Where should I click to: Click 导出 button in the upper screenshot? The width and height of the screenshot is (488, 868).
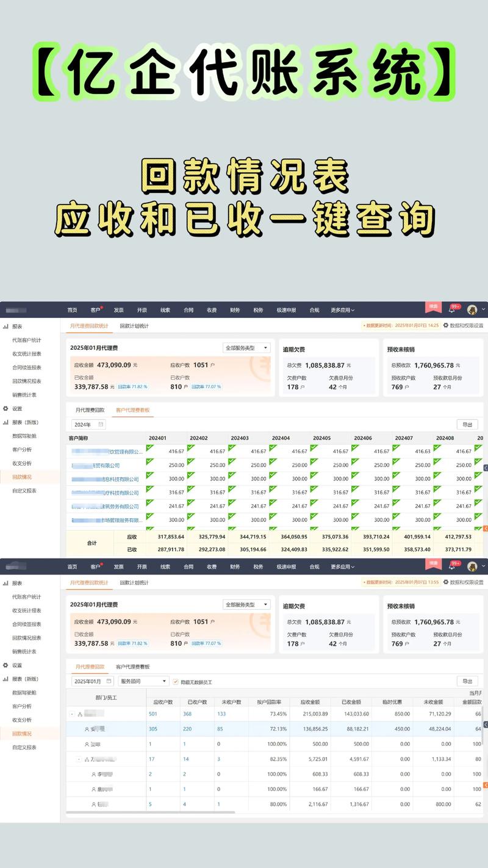[x=467, y=424]
